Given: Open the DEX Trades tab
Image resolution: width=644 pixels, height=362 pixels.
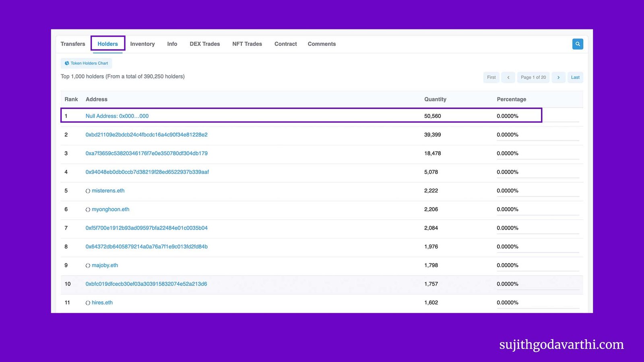Looking at the screenshot, I should click(204, 44).
